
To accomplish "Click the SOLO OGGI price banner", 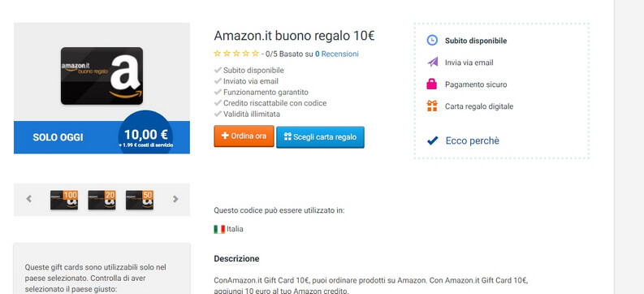I will (x=102, y=137).
